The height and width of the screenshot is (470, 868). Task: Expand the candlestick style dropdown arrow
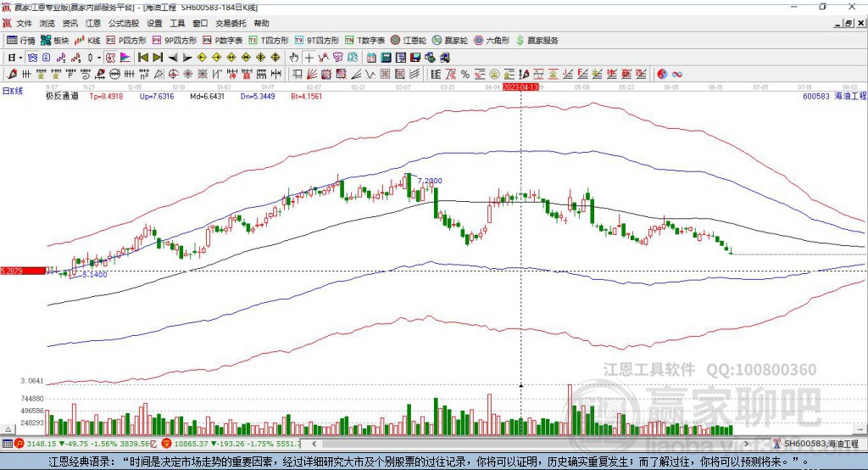(x=99, y=58)
